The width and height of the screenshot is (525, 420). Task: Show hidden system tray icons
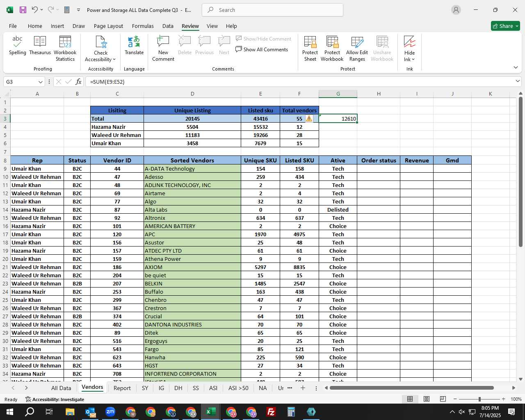452,412
